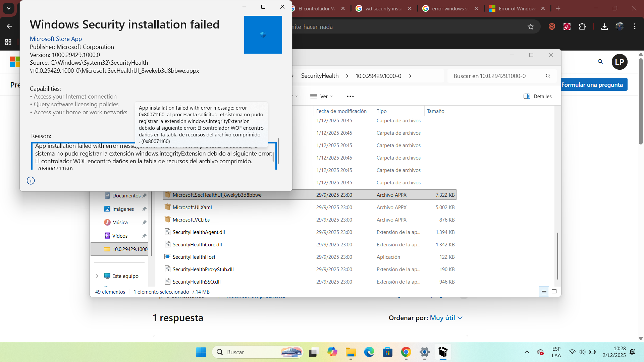Open the Ver view dropdown in Explorer
Image resolution: width=644 pixels, height=362 pixels.
coord(321,97)
